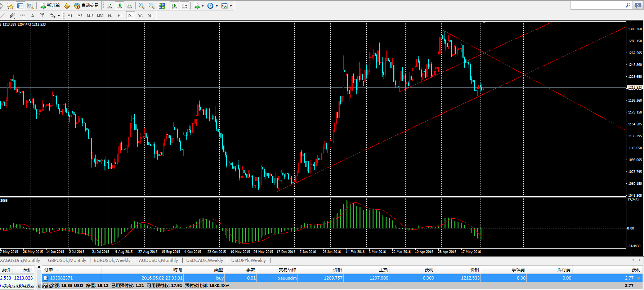Switch chart to candlestick style

[x=120, y=6]
